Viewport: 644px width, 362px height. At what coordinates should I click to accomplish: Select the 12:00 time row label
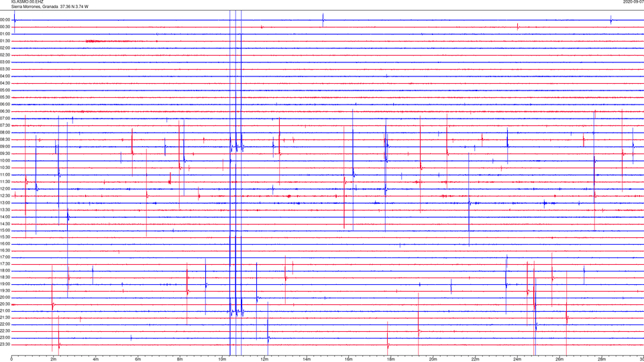coord(5,189)
